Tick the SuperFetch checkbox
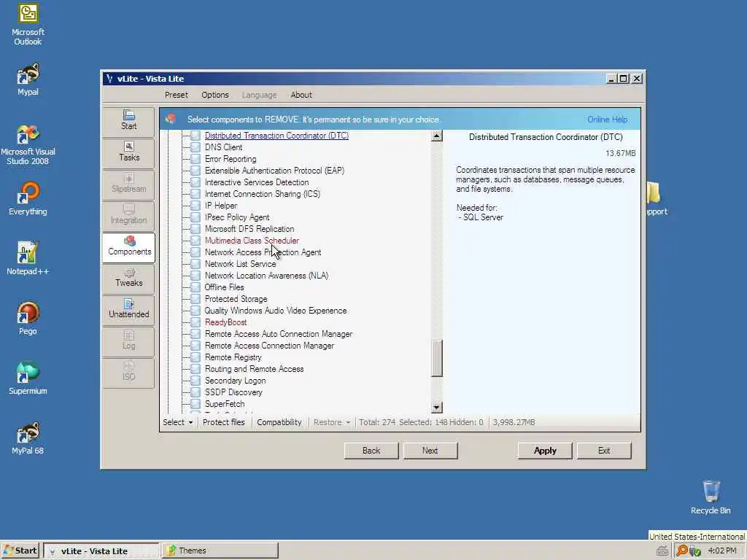Image resolution: width=747 pixels, height=560 pixels. coord(196,404)
